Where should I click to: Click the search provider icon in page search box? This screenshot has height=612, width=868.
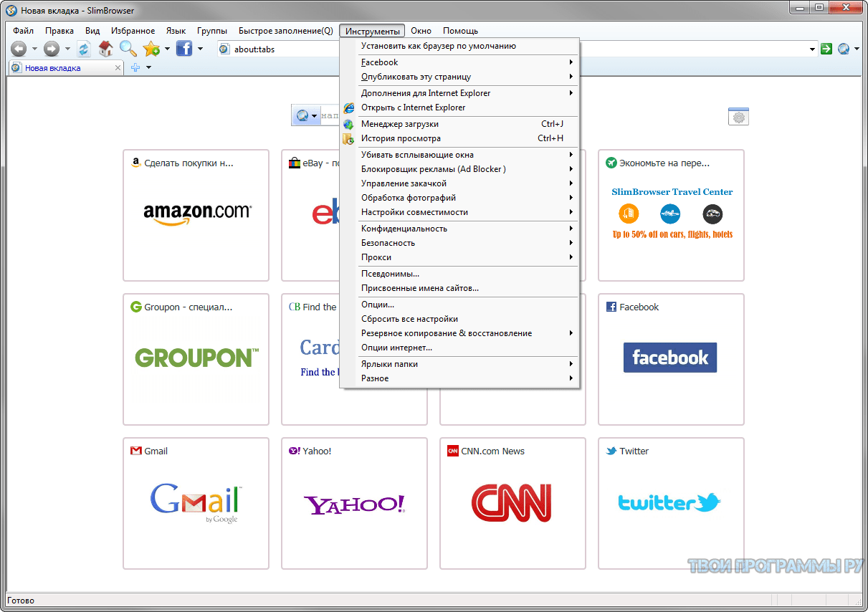coord(302,115)
